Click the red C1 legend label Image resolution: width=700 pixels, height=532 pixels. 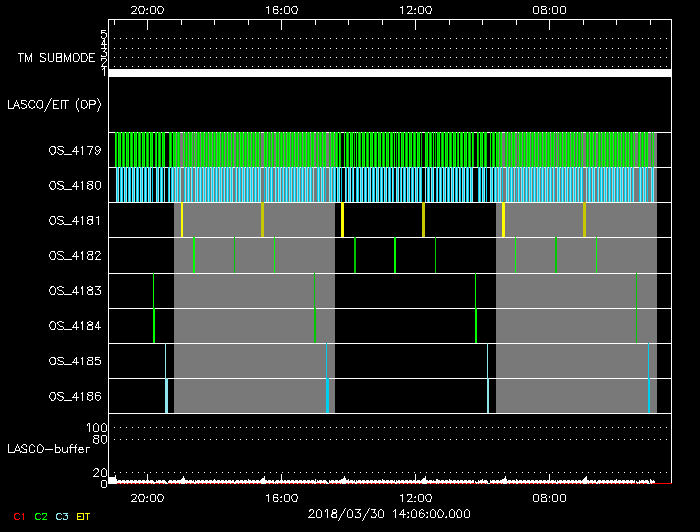[17, 516]
